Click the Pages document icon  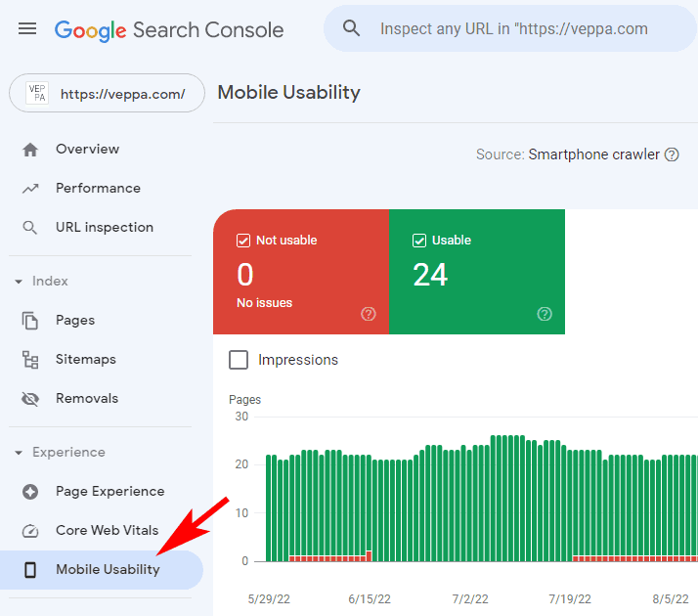pyautogui.click(x=30, y=321)
